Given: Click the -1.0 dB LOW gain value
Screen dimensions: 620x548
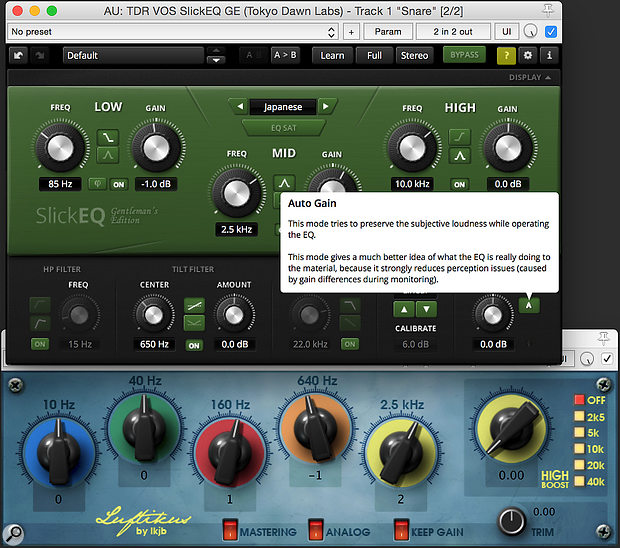Looking at the screenshot, I should (156, 184).
